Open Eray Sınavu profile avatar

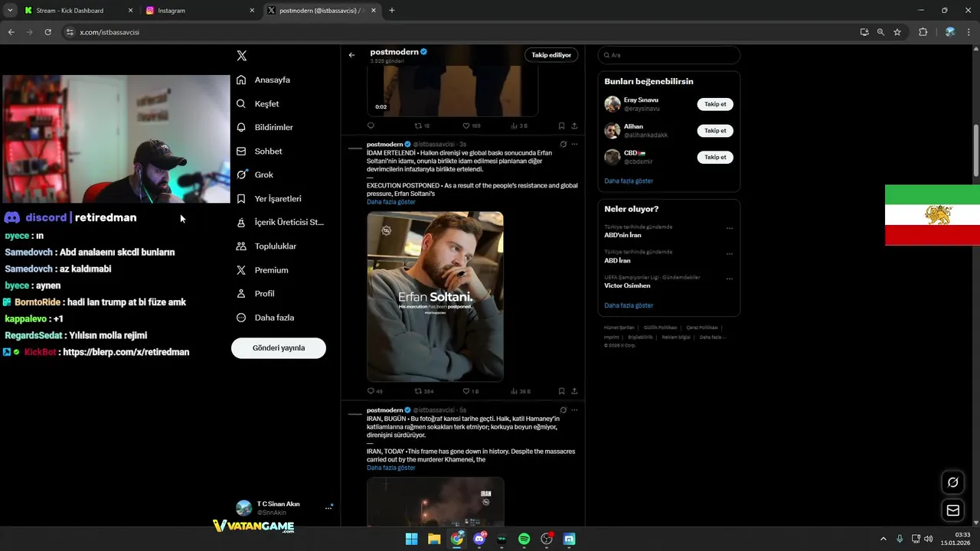tap(612, 104)
